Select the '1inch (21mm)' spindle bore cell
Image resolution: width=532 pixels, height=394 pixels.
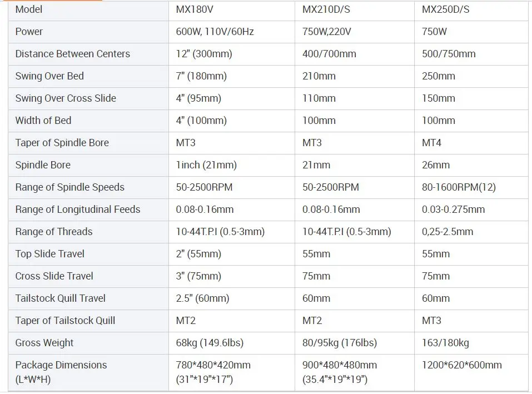[x=206, y=165]
